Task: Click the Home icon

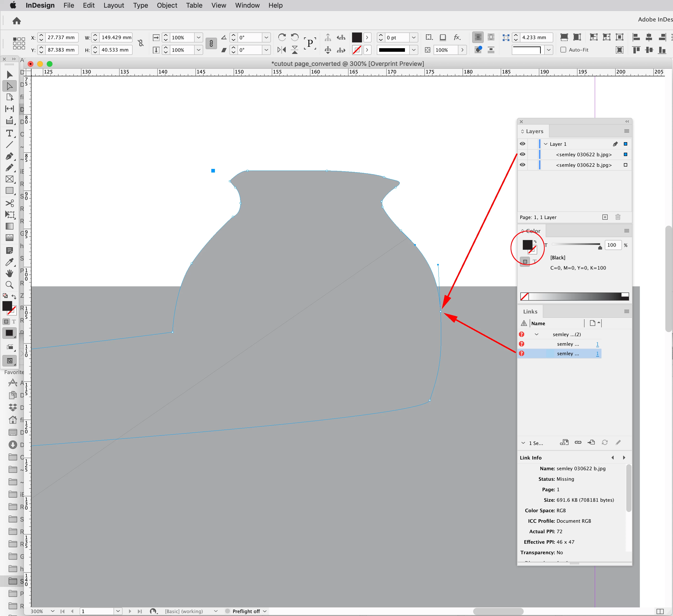Action: [x=17, y=21]
